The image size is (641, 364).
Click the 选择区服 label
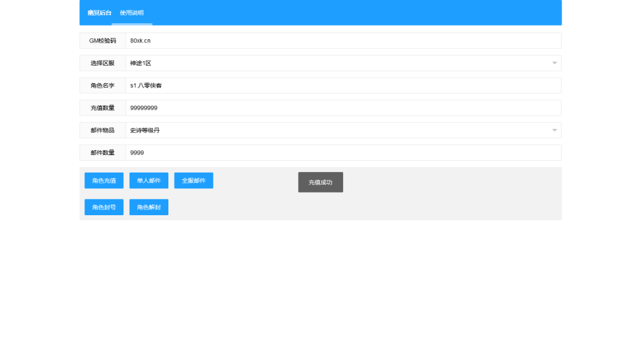(x=103, y=63)
